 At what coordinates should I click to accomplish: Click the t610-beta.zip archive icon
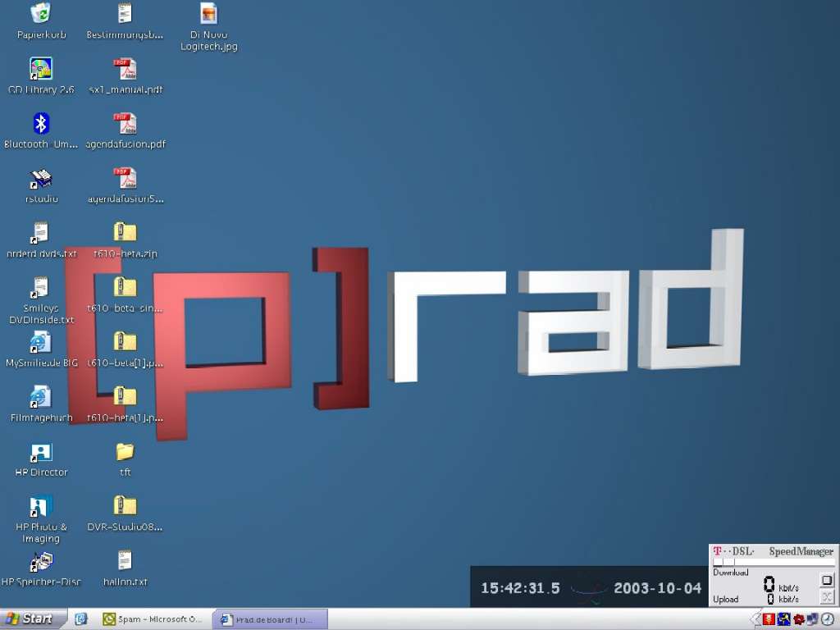tap(125, 233)
